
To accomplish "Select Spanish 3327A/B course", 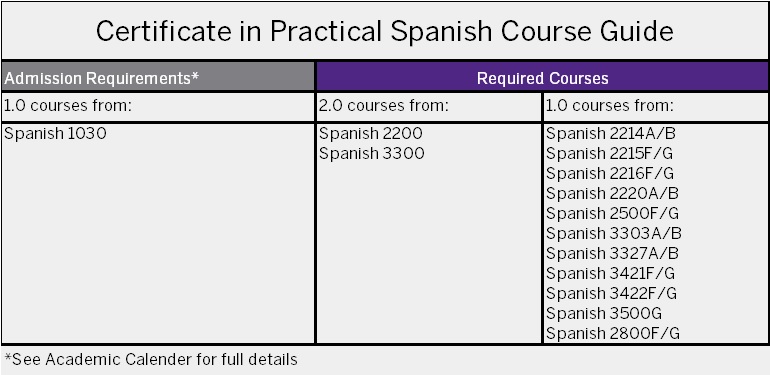I will click(612, 253).
